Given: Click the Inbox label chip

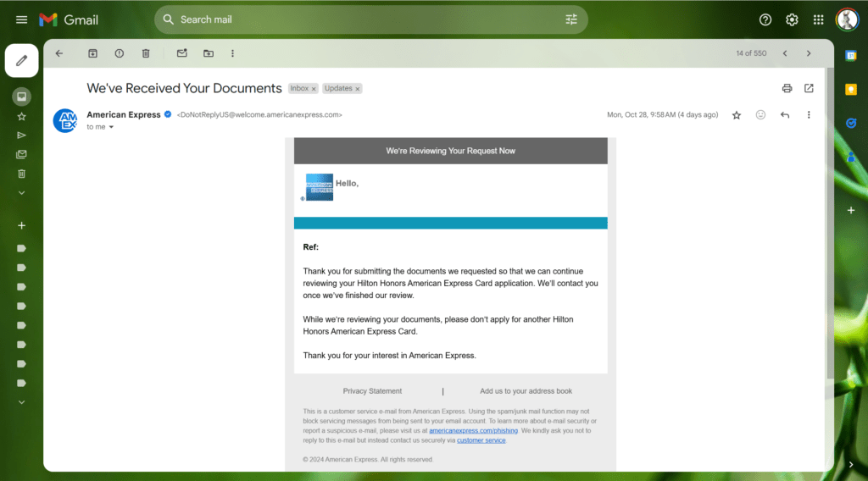Looking at the screenshot, I should (x=299, y=88).
